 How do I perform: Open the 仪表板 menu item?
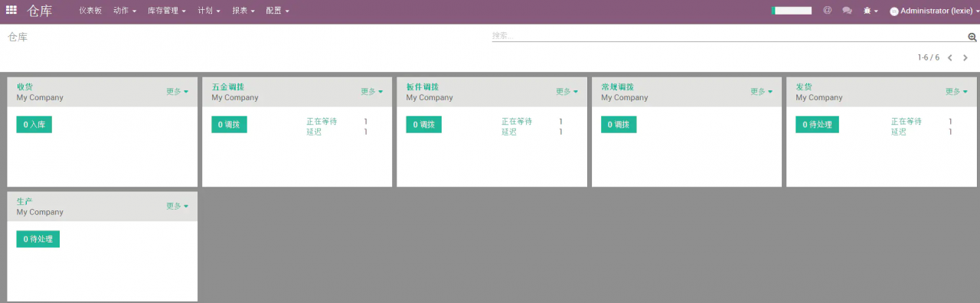tap(90, 11)
